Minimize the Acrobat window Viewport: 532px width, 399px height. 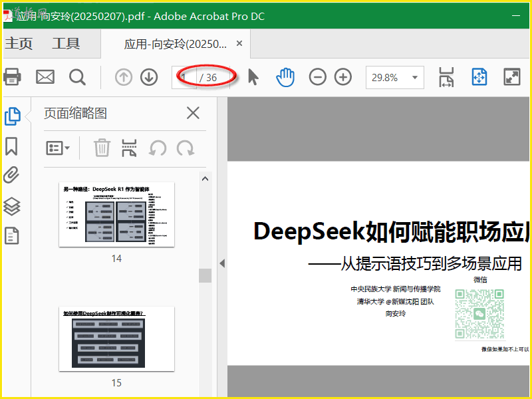(x=516, y=15)
